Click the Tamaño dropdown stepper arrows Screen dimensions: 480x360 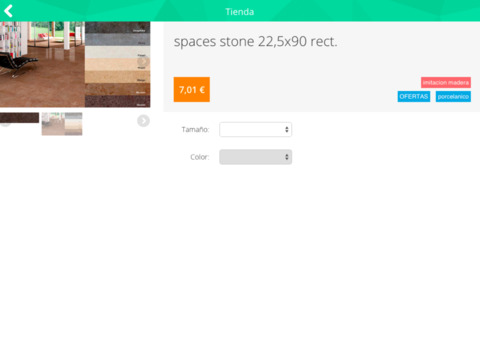click(287, 129)
